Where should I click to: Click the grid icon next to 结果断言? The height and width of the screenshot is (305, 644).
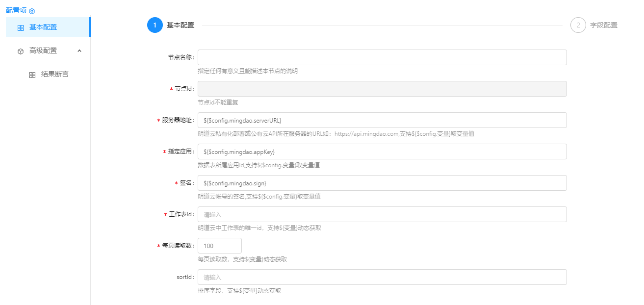click(32, 75)
